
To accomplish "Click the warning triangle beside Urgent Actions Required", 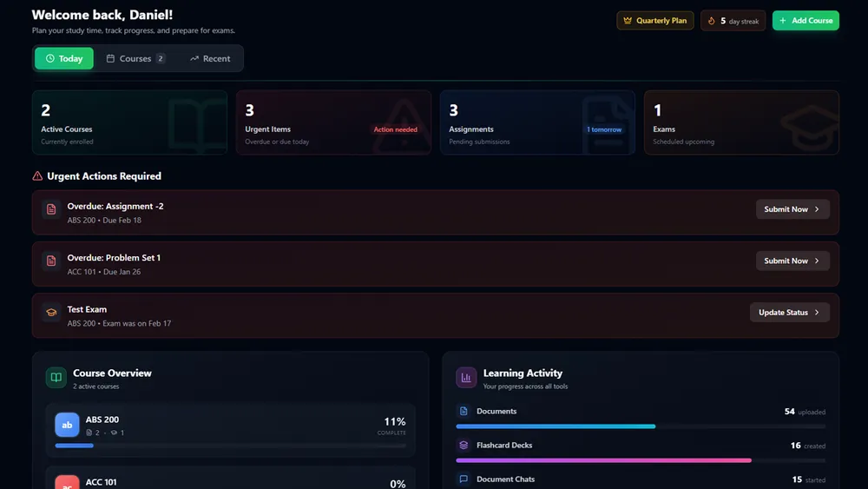I will (37, 176).
